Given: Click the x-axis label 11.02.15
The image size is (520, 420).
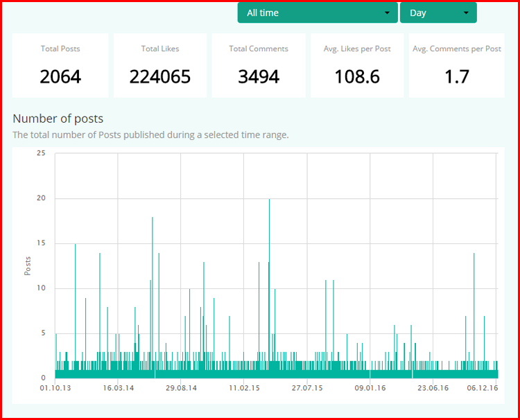Looking at the screenshot, I should tap(244, 388).
